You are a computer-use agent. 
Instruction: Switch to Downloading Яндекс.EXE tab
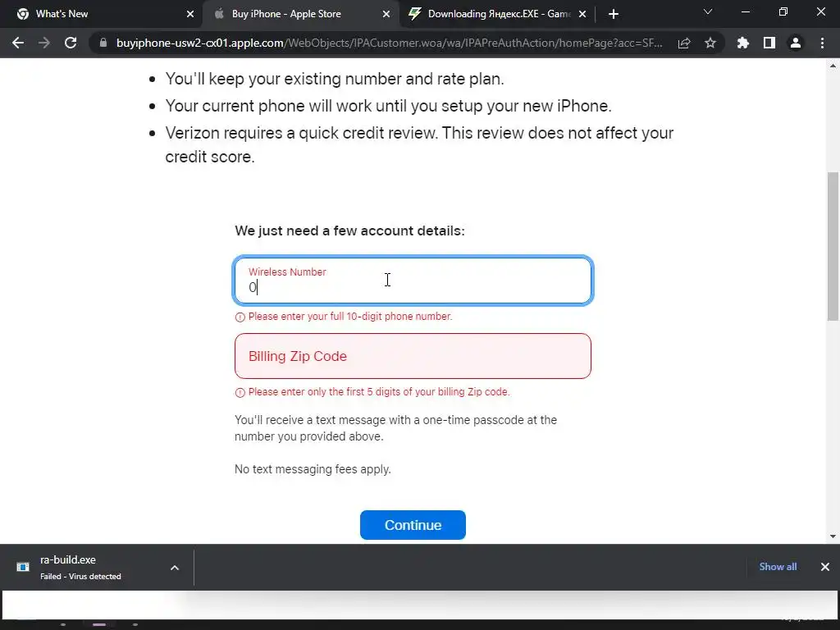497,14
